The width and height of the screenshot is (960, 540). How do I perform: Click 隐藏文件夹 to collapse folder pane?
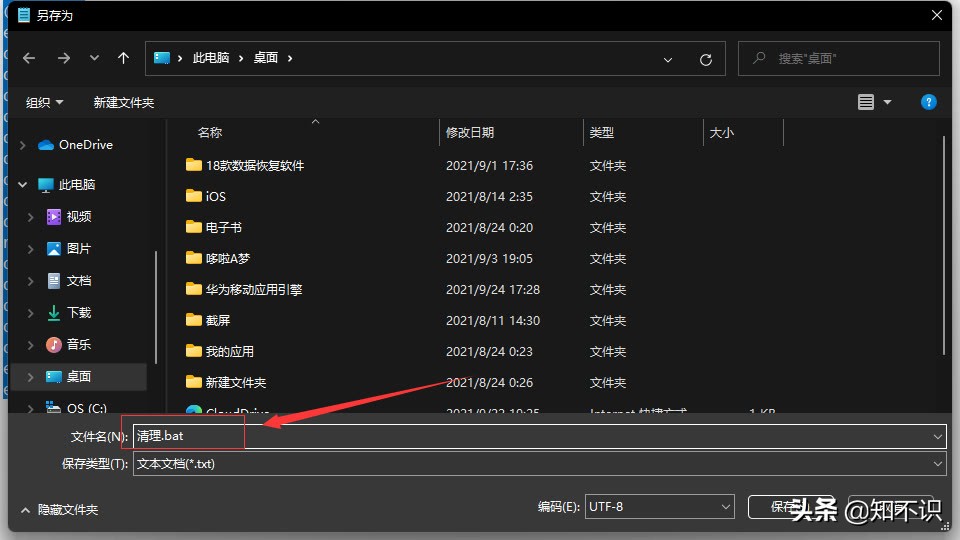pyautogui.click(x=59, y=509)
